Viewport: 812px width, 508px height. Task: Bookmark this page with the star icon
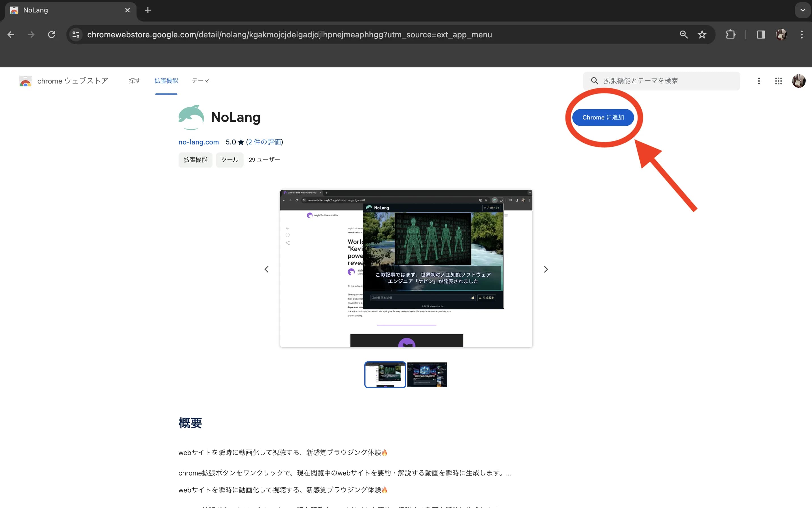(702, 35)
